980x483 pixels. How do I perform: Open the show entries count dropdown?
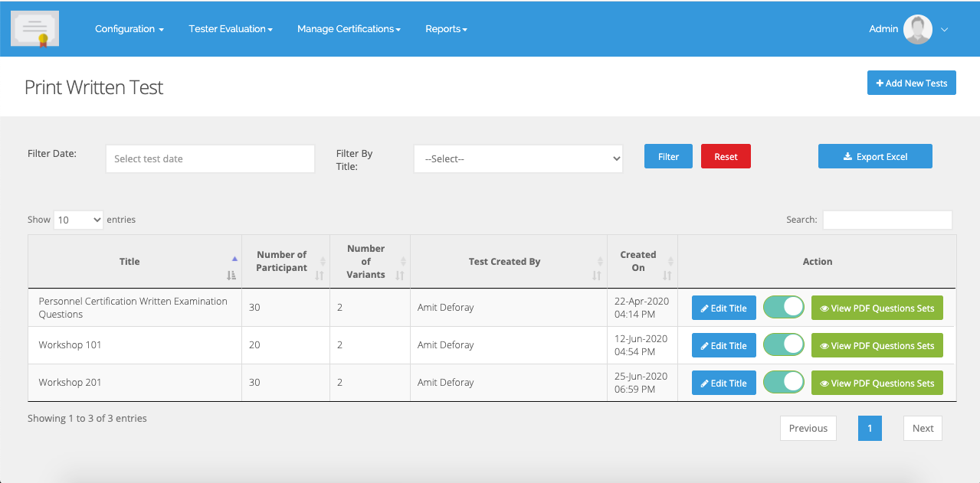point(78,220)
